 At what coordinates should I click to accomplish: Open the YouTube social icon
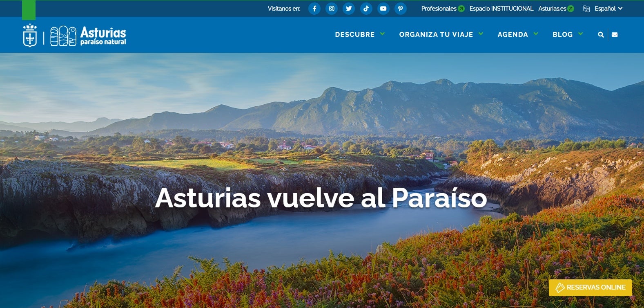pyautogui.click(x=383, y=9)
